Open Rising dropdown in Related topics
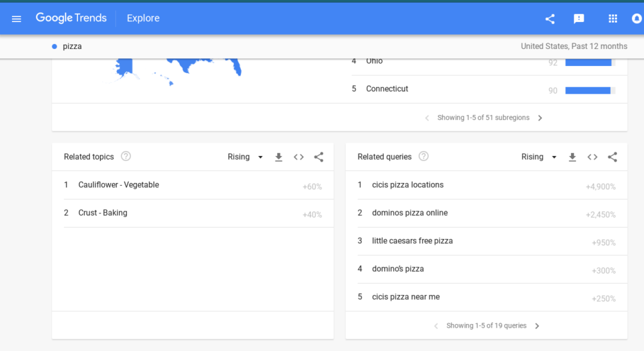The image size is (644, 351). (245, 157)
